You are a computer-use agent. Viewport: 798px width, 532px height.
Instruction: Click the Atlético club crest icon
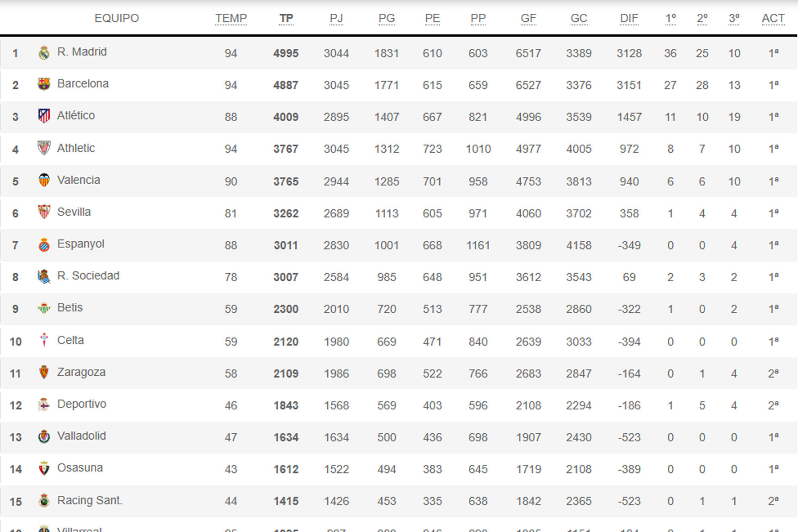coord(44,116)
